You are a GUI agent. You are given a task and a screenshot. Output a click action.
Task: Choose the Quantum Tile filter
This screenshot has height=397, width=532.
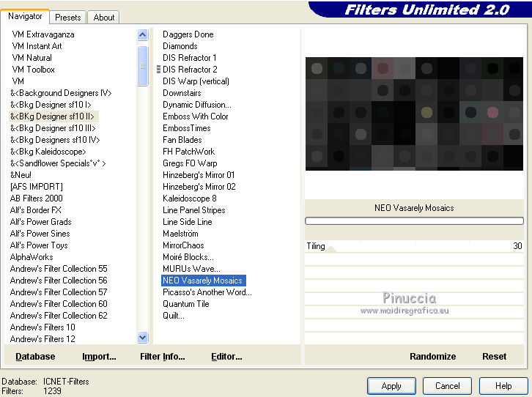185,304
